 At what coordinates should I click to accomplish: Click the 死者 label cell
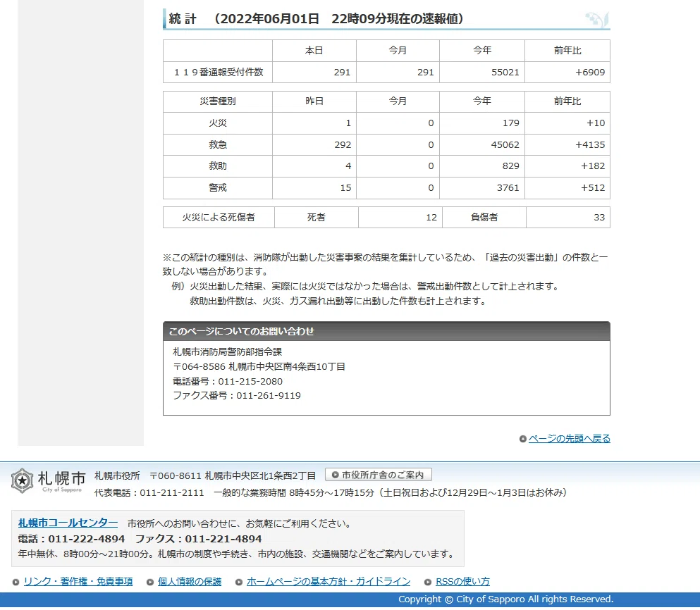click(x=316, y=218)
